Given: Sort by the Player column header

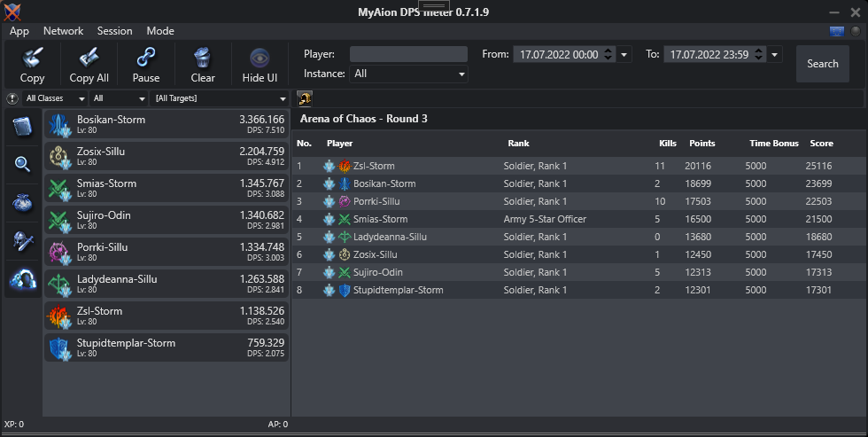Looking at the screenshot, I should (x=339, y=144).
